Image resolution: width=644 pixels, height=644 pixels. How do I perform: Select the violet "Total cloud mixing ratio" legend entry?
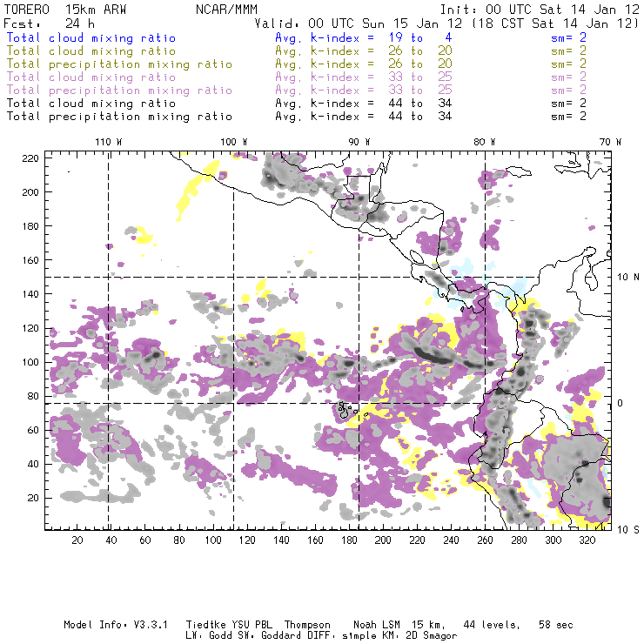coord(91,77)
